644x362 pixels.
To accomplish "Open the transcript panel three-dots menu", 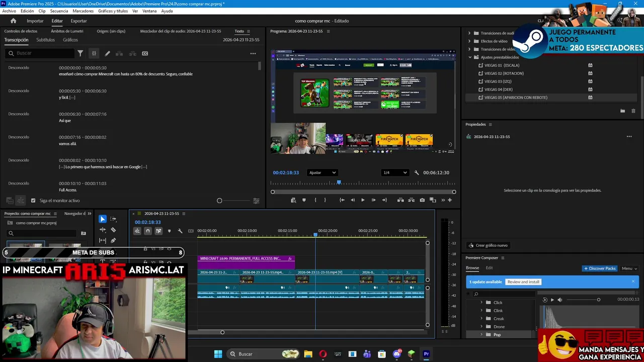I will coord(253,53).
